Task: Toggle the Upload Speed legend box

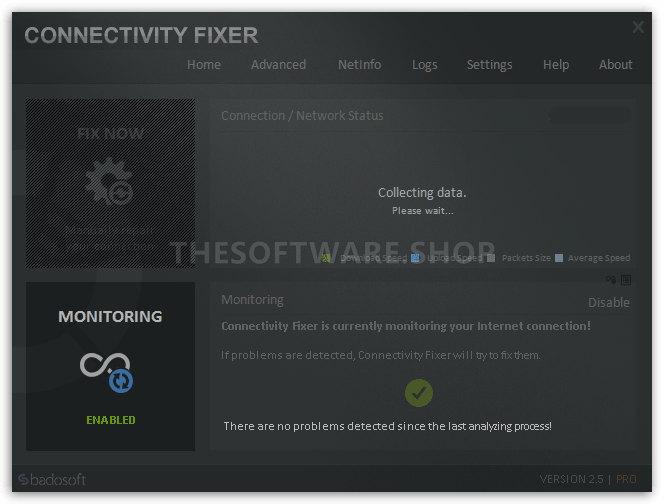Action: coord(415,258)
